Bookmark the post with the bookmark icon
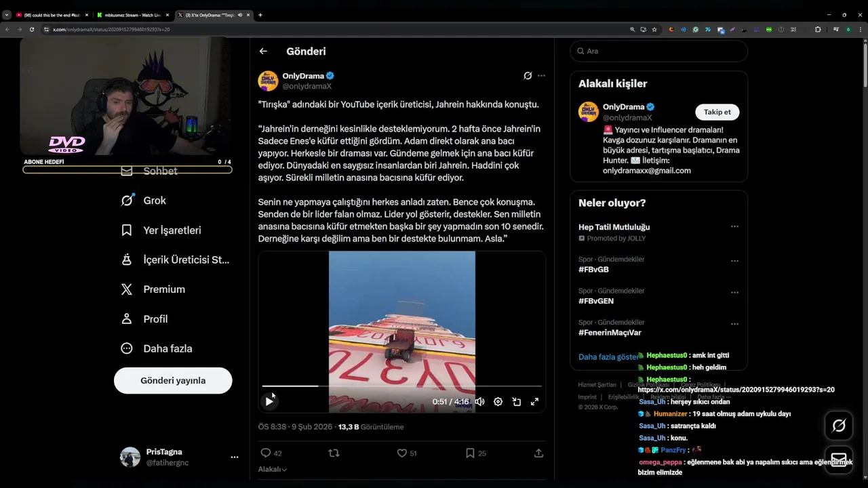 (470, 453)
